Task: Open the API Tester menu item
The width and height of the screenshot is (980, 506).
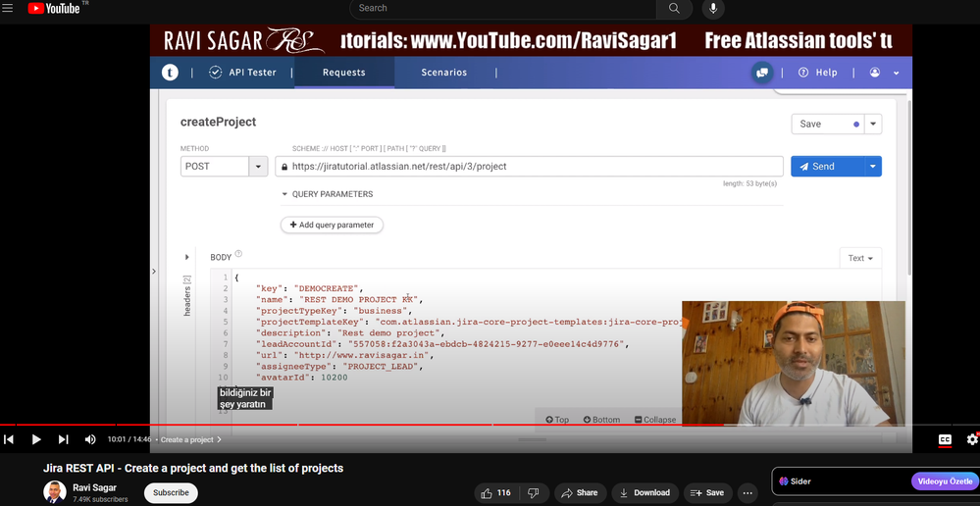Action: (242, 73)
